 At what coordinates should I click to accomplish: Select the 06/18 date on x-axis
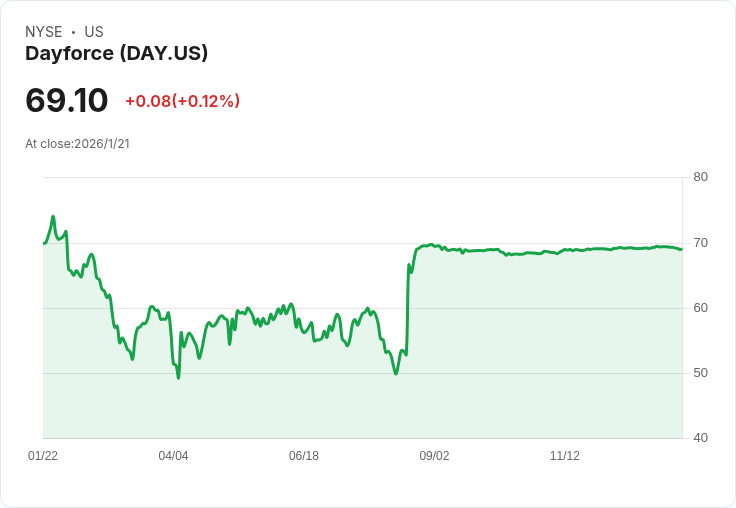pos(304,456)
